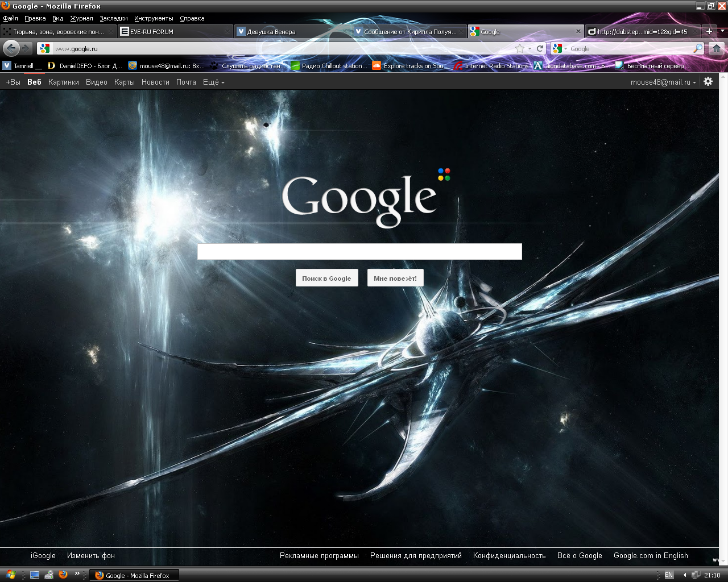Viewport: 728px width, 582px height.
Task: Switch to the Тюрьма, зона tab
Action: point(58,32)
